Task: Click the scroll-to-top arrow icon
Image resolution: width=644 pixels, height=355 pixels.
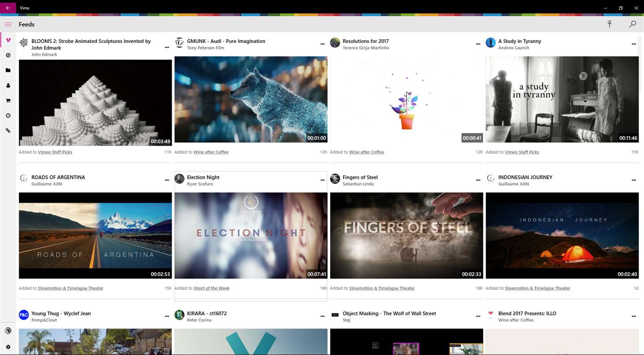Action: click(609, 24)
